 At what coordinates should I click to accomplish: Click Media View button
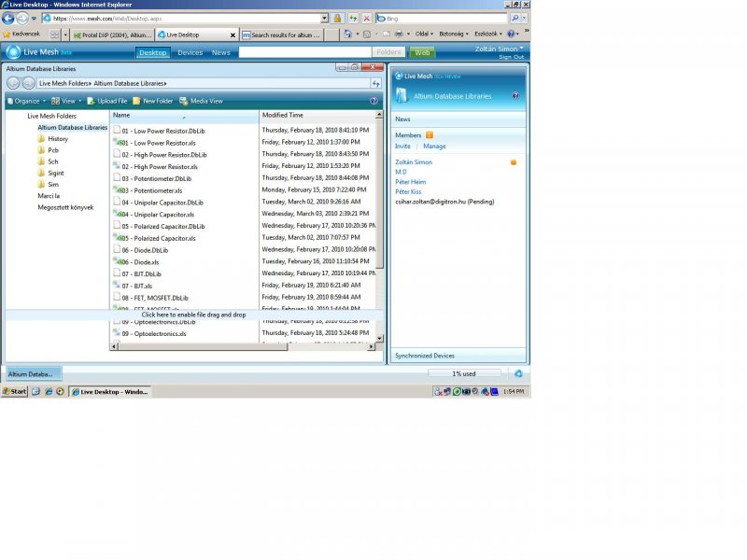tap(201, 101)
